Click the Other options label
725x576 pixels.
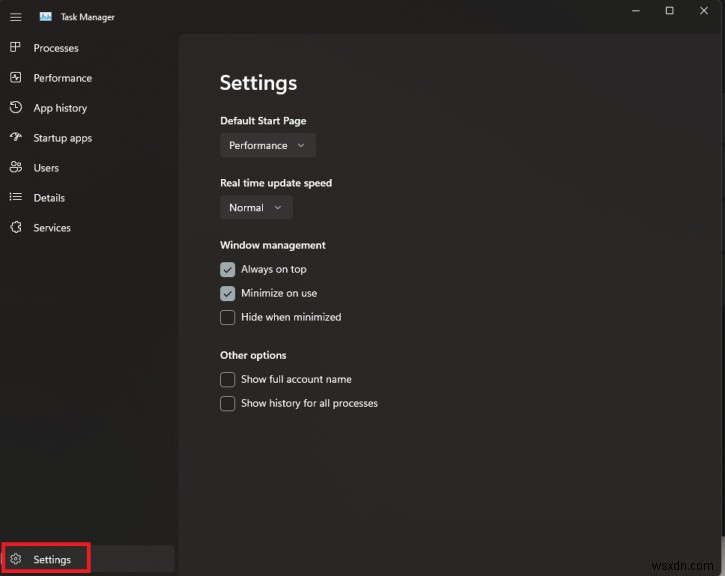coord(253,355)
